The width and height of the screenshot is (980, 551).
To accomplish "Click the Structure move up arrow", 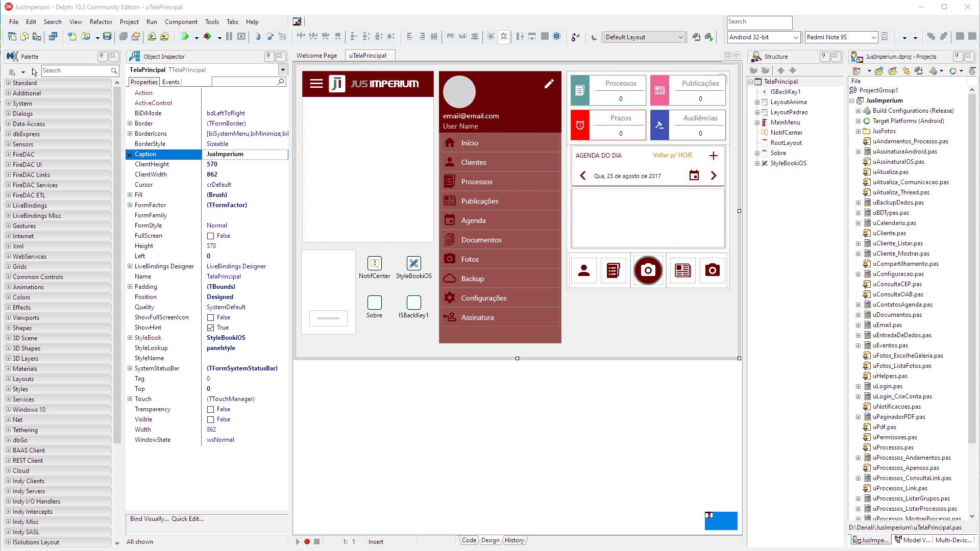I will click(781, 70).
